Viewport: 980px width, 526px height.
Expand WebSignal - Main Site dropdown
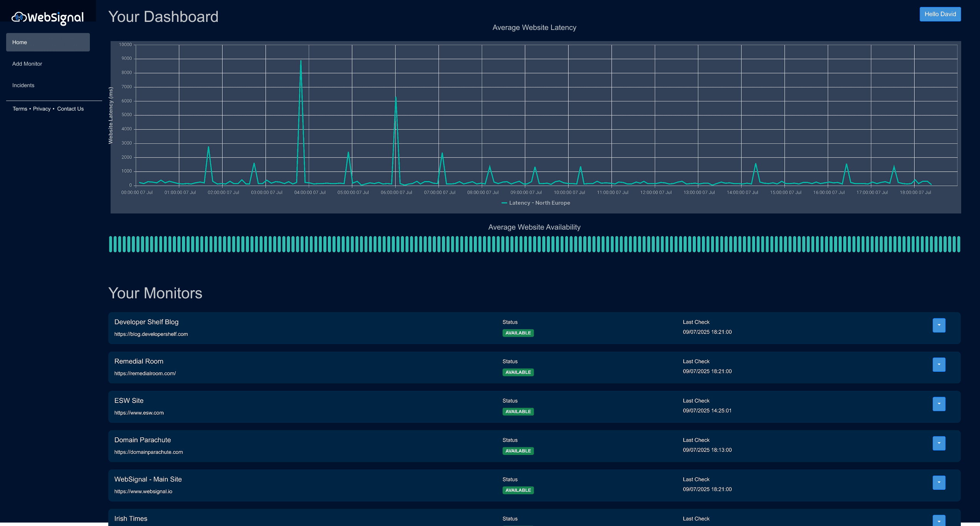[x=939, y=483]
